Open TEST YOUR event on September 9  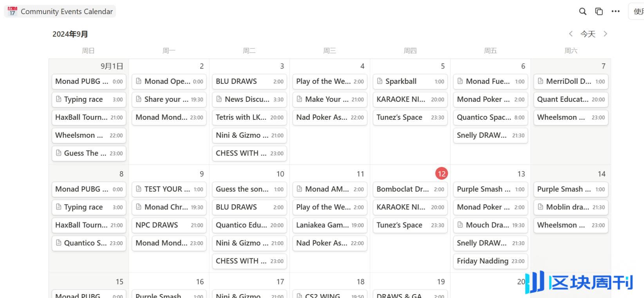(x=169, y=189)
